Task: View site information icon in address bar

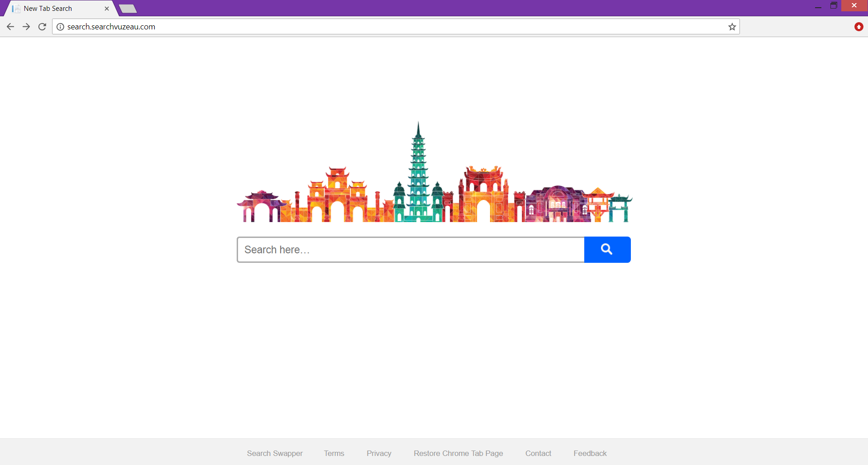Action: point(60,27)
